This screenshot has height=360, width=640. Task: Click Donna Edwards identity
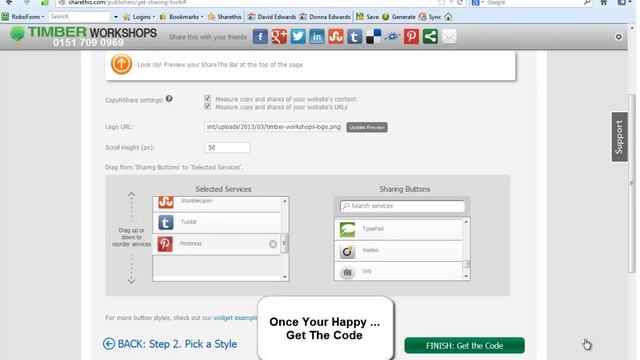(x=325, y=17)
